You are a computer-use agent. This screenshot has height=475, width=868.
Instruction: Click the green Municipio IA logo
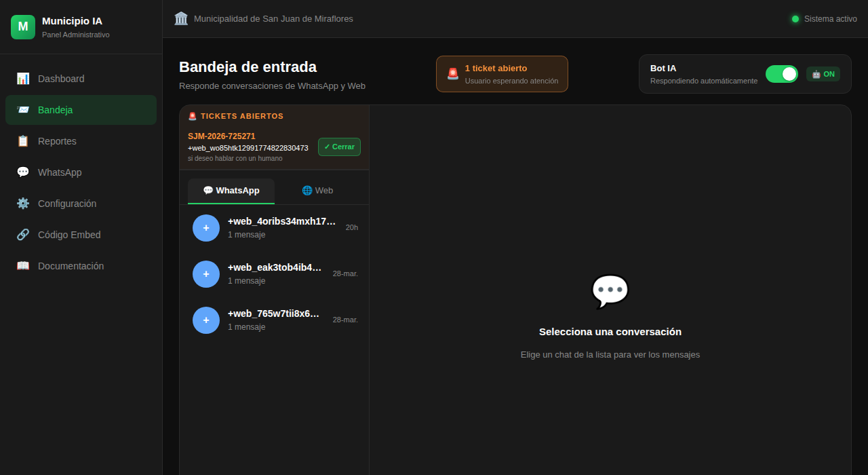(x=23, y=27)
